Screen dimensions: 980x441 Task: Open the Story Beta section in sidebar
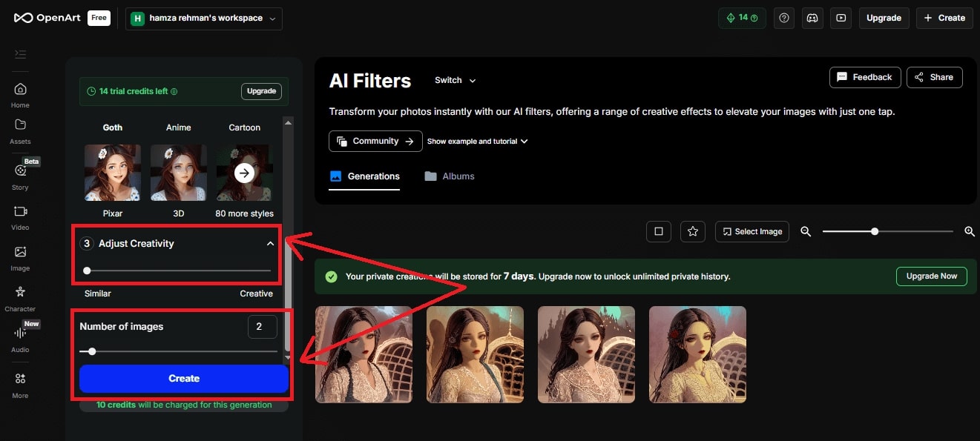[19, 174]
